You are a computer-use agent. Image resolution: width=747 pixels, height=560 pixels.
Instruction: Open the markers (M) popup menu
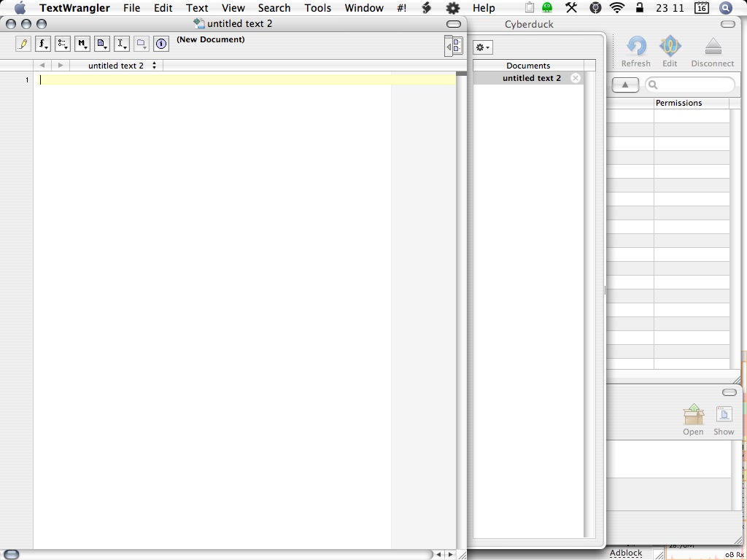coord(82,44)
